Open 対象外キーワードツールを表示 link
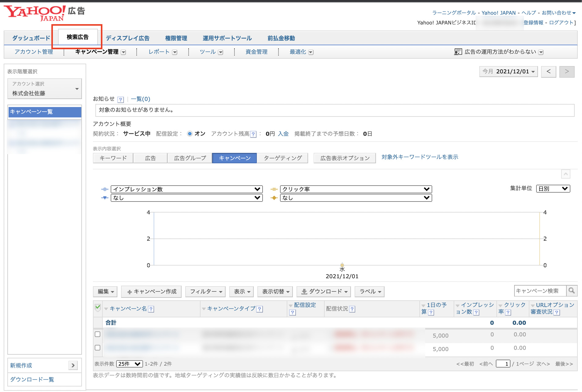 point(420,157)
